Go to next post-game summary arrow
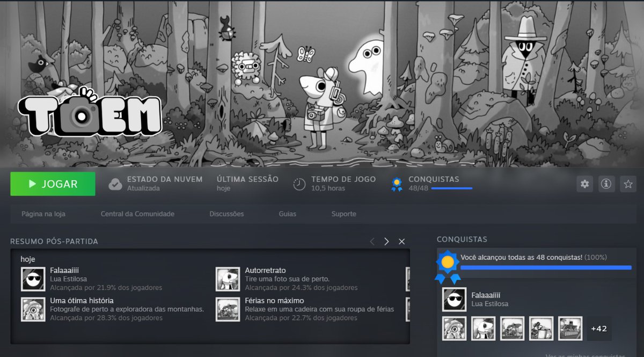This screenshot has width=644, height=357. pyautogui.click(x=386, y=242)
